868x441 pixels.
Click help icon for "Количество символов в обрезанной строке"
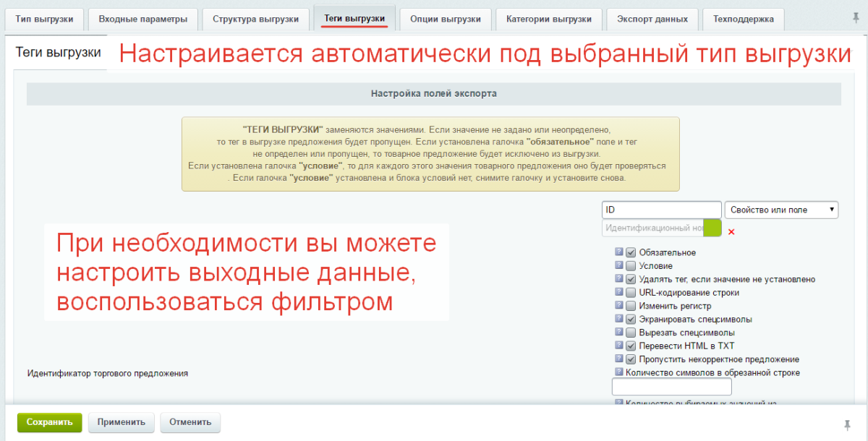(619, 372)
